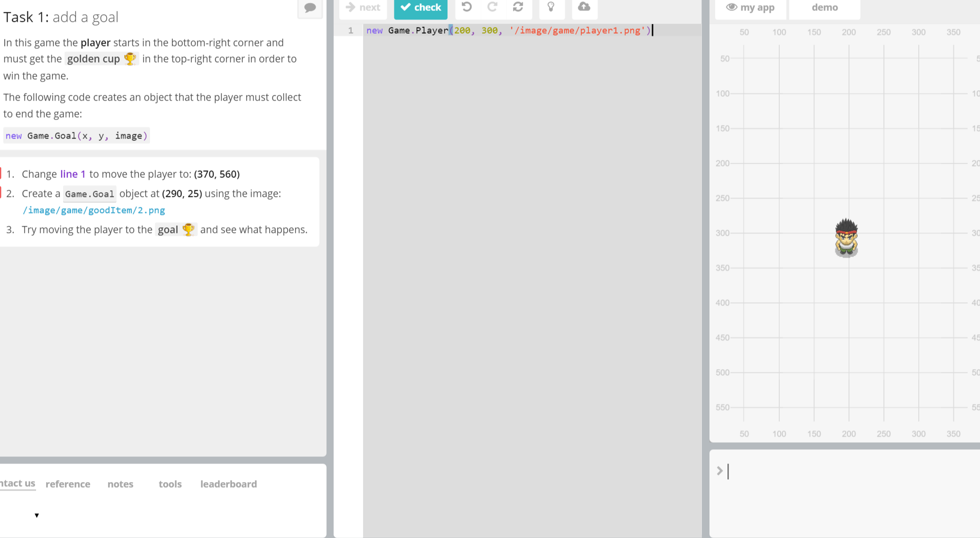Screen dimensions: 980x538
Task: Switch to the my app view
Action: click(750, 8)
